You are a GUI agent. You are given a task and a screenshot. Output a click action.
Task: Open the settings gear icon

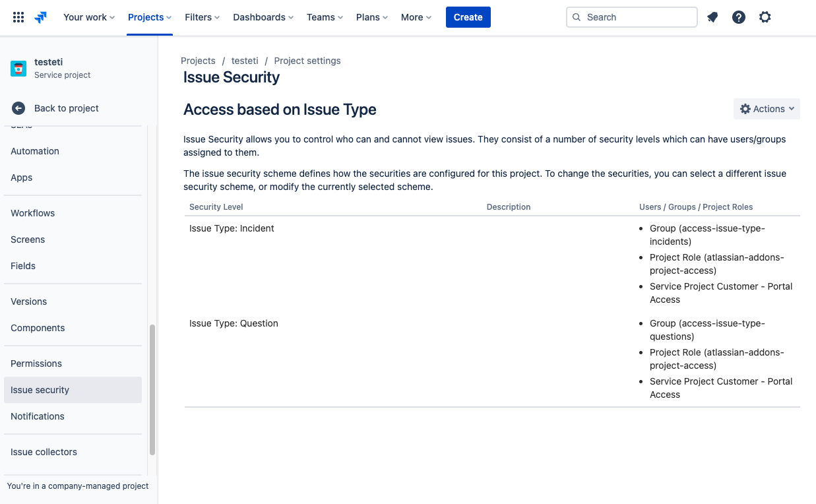[765, 17]
